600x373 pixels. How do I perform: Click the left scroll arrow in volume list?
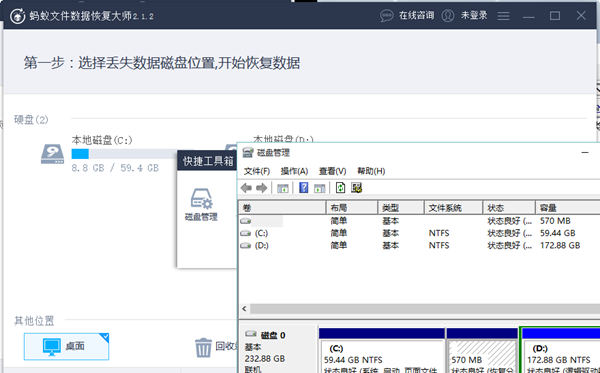pyautogui.click(x=245, y=308)
